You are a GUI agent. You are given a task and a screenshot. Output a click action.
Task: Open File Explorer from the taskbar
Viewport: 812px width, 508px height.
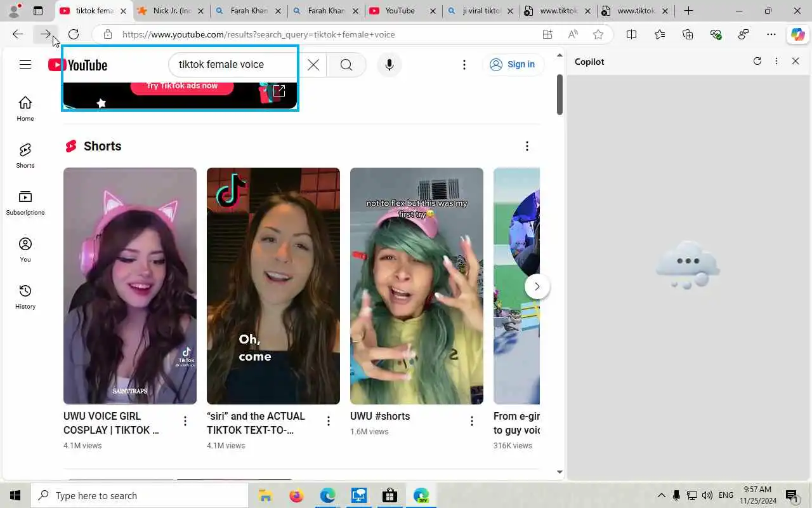pos(265,495)
